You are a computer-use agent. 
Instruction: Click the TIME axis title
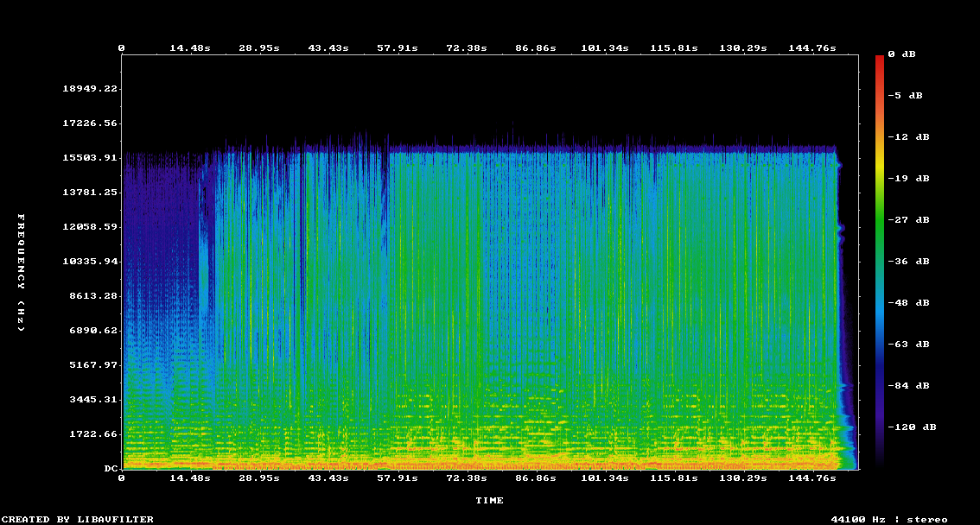[489, 500]
